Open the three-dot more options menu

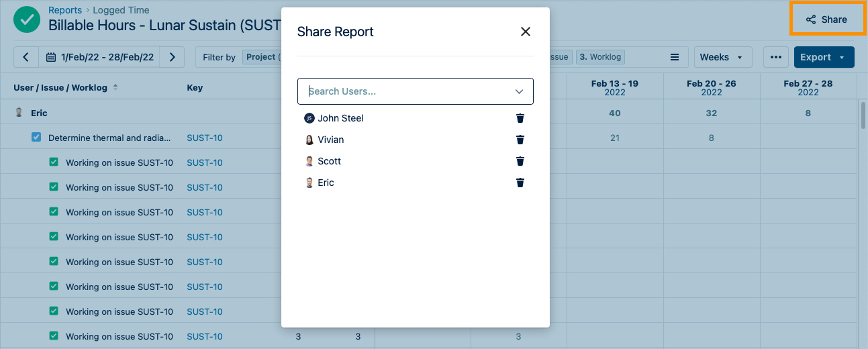775,57
